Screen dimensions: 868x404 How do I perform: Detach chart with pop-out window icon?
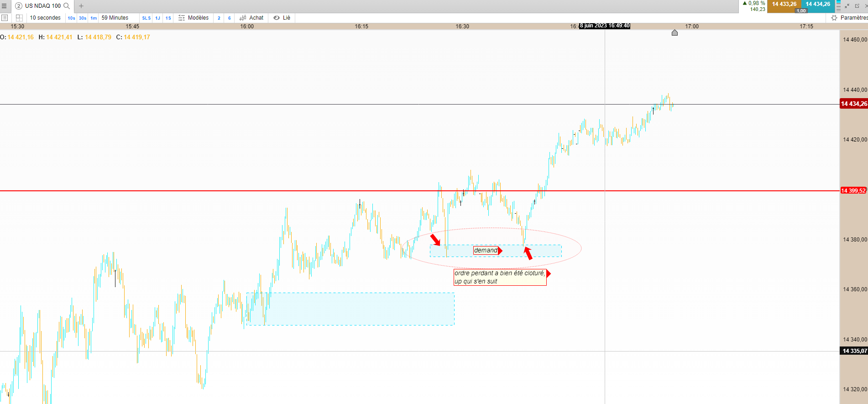coord(857,6)
